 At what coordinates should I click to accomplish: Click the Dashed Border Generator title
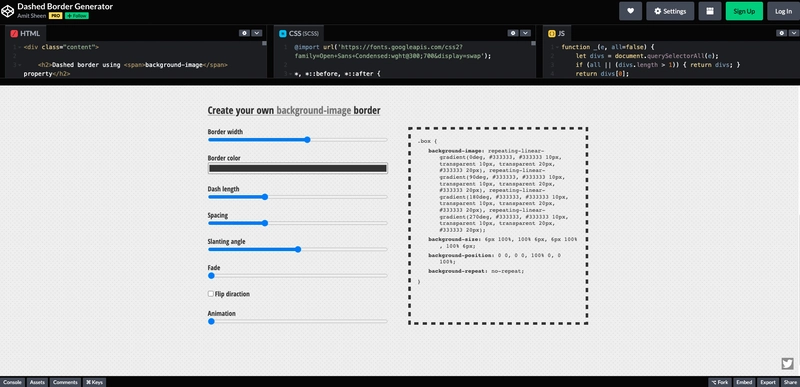[x=65, y=7]
